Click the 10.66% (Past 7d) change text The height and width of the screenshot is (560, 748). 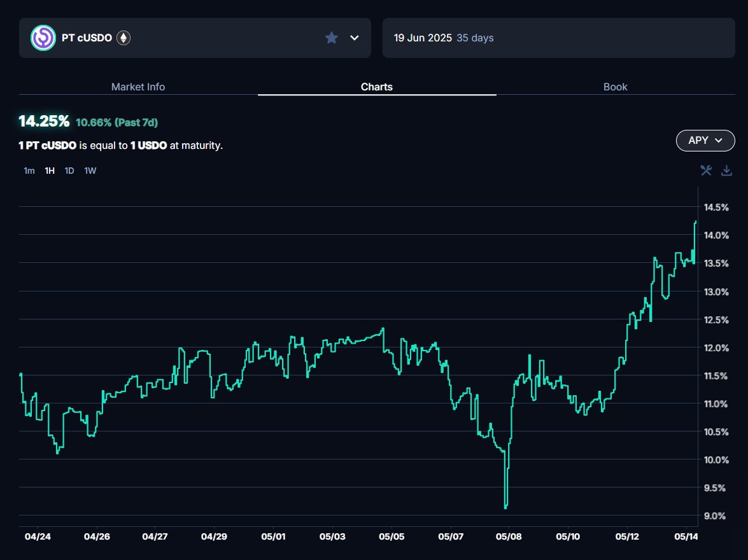point(117,123)
